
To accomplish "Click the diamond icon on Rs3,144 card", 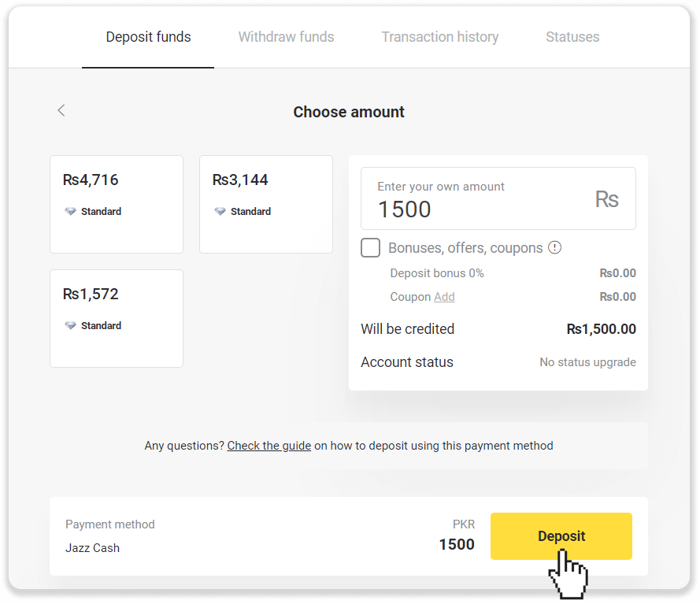I will click(x=220, y=212).
